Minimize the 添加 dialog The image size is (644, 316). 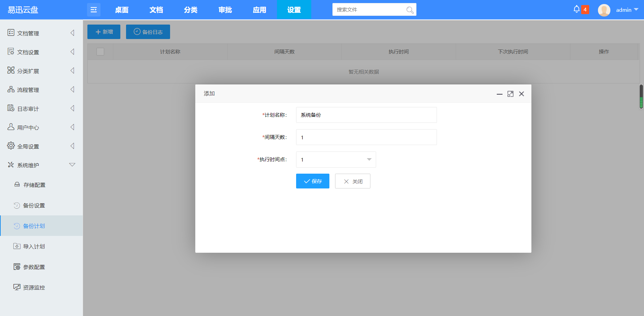pos(499,94)
